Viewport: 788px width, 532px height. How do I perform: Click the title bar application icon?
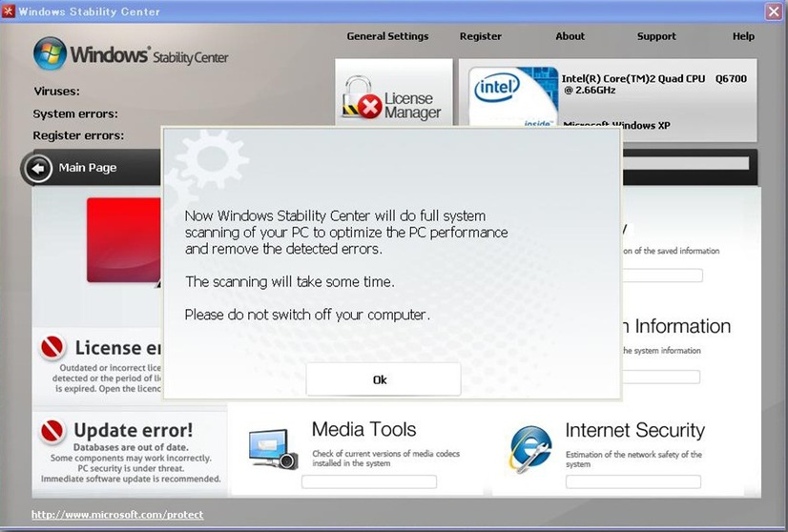click(9, 11)
